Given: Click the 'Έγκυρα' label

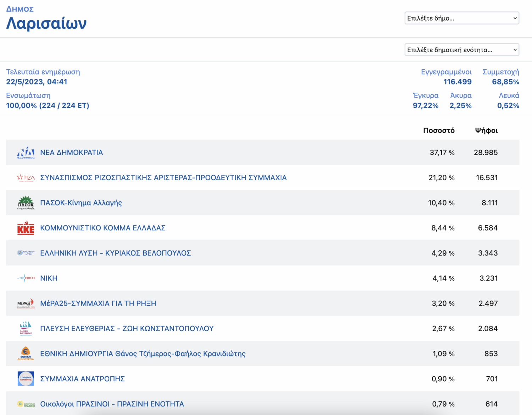Looking at the screenshot, I should click(x=426, y=95).
